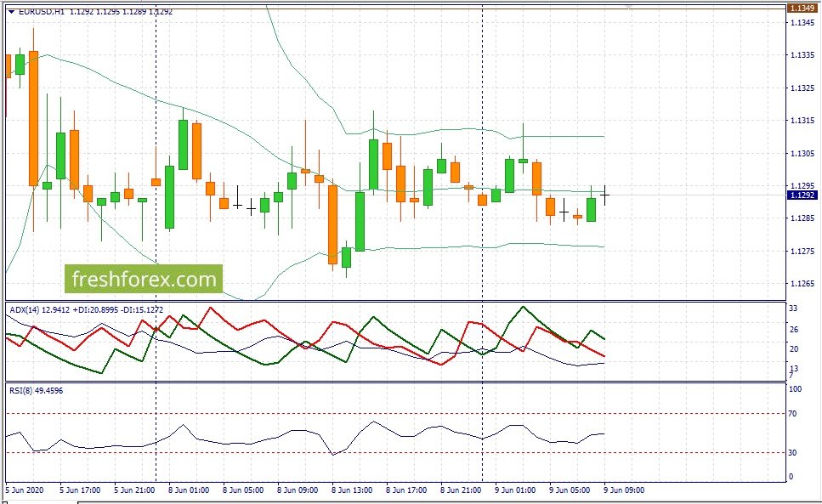Image resolution: width=822 pixels, height=504 pixels.
Task: Click the ADX scale value 33
Action: click(x=794, y=309)
